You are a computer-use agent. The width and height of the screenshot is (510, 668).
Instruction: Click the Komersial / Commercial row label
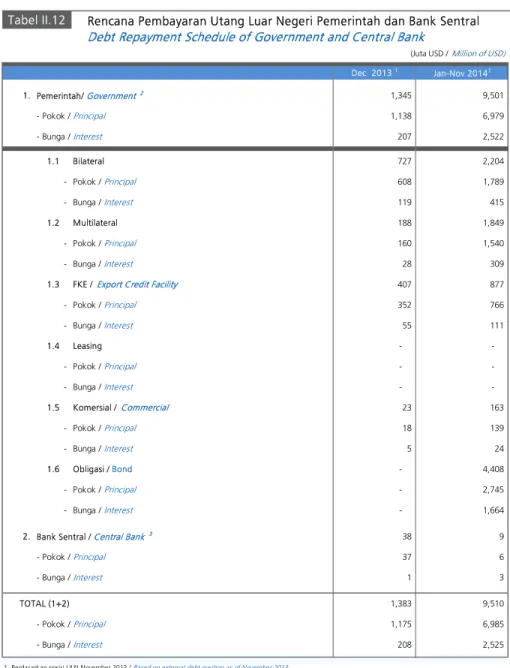(121, 408)
